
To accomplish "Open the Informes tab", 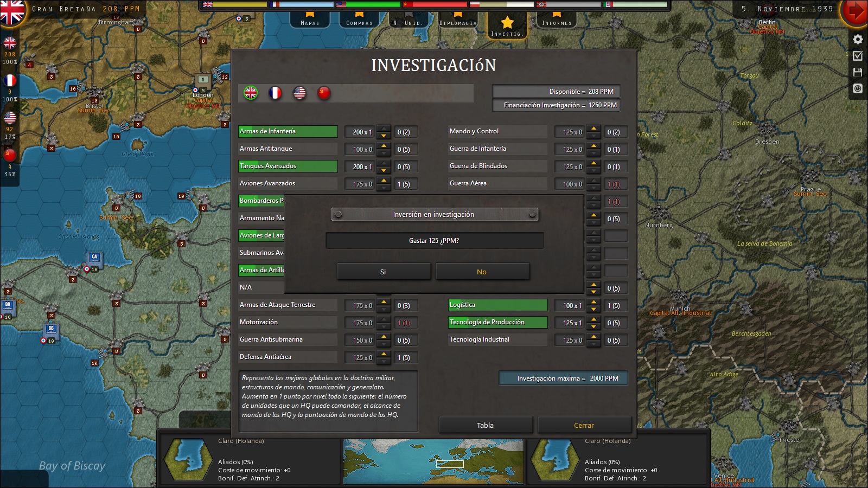I will [557, 20].
